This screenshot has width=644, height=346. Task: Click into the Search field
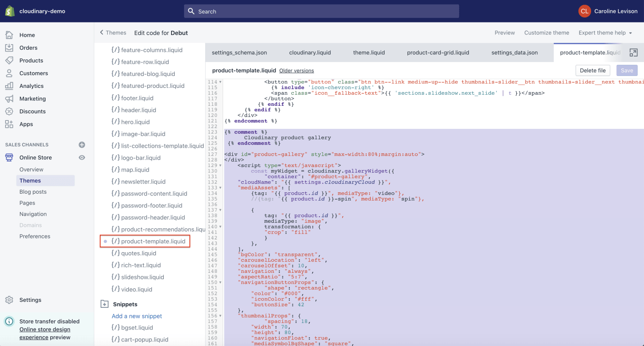pos(322,12)
